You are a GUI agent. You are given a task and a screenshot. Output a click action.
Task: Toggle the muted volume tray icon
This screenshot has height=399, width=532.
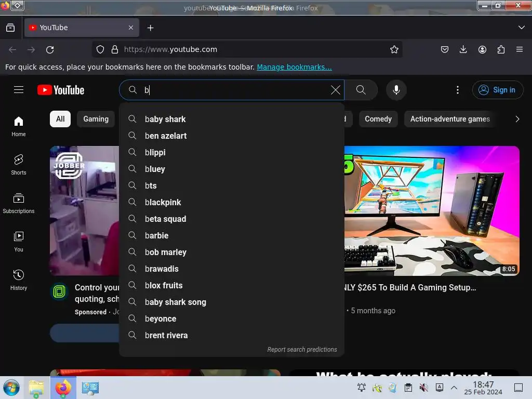point(423,388)
